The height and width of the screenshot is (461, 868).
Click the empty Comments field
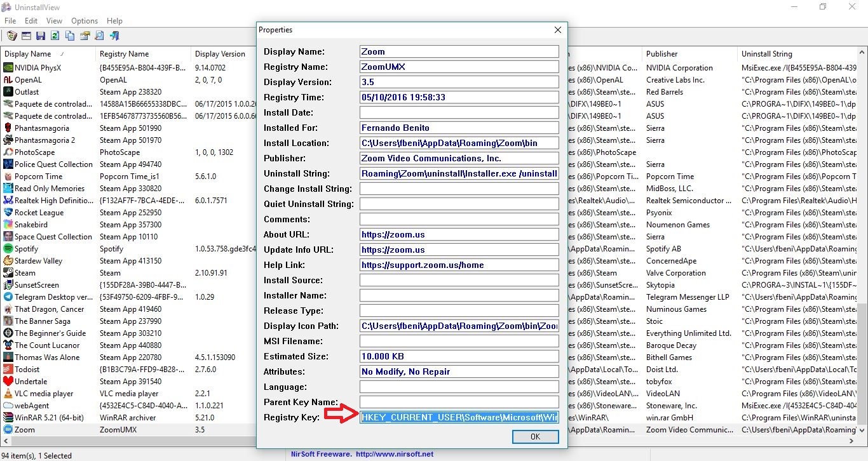click(x=459, y=220)
